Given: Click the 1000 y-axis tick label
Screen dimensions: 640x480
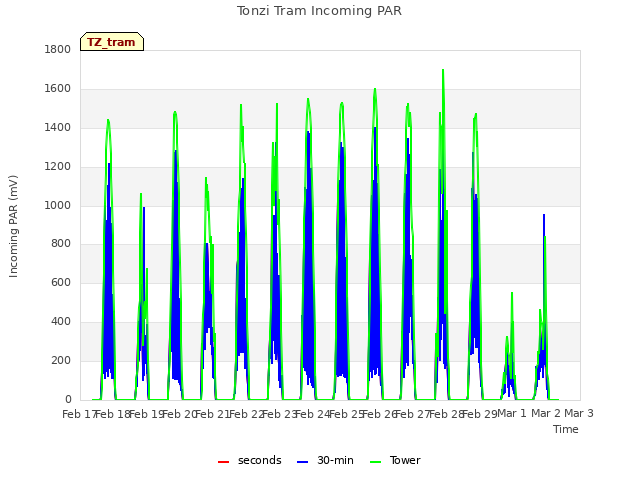Looking at the screenshot, I should (x=58, y=205).
